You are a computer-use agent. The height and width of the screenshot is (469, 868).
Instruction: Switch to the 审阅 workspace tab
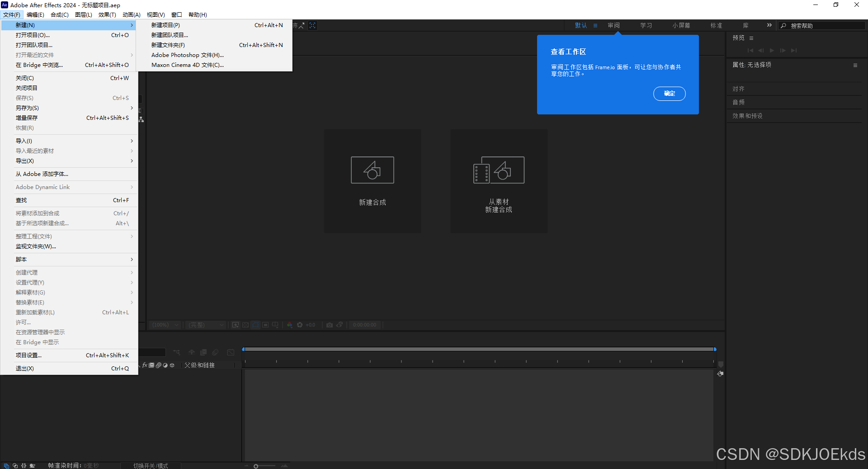613,25
